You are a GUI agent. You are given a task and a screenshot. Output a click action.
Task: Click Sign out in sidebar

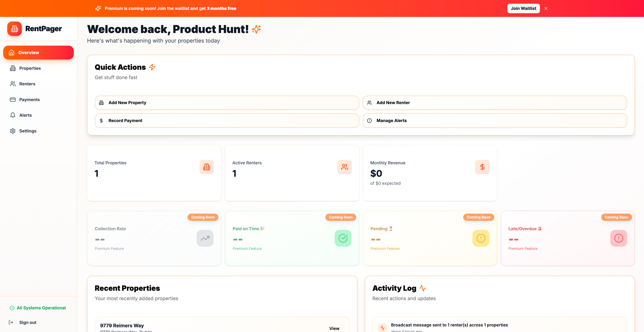pos(28,322)
